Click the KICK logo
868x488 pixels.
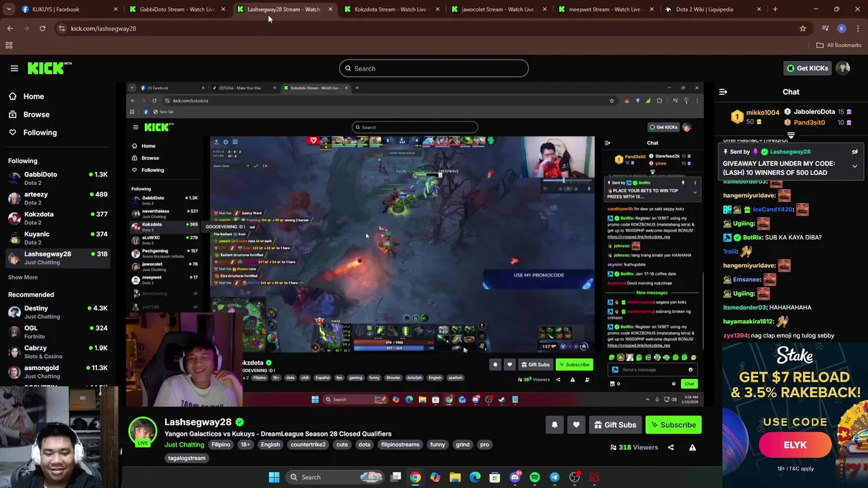coord(49,68)
